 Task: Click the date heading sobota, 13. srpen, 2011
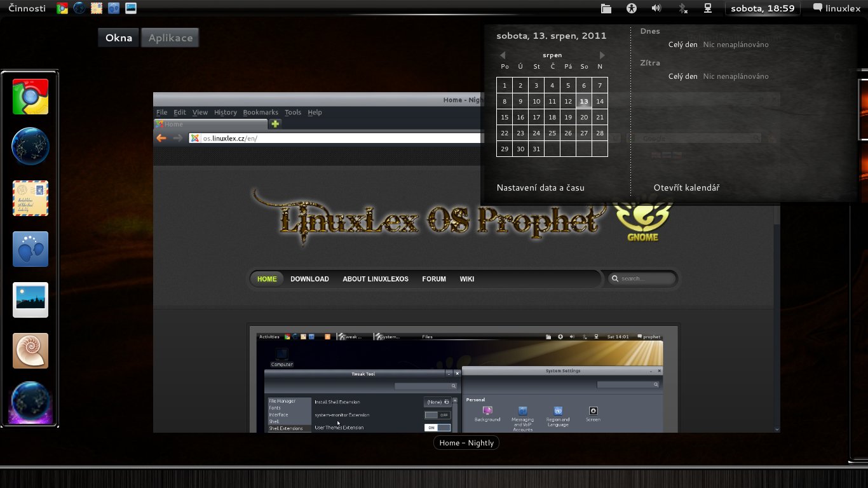(x=552, y=36)
